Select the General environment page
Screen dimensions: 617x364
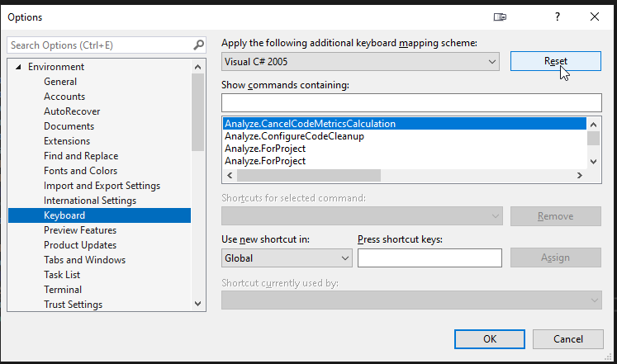click(60, 82)
